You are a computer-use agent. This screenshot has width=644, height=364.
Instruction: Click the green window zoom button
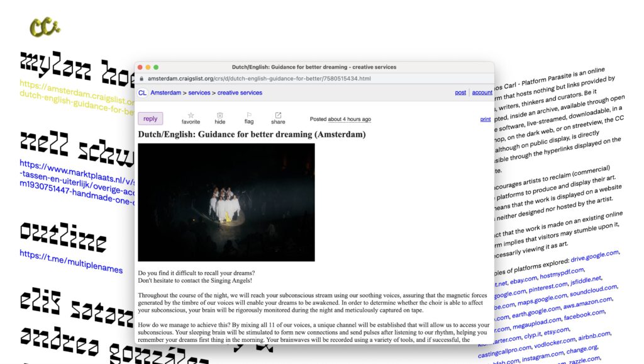[156, 67]
